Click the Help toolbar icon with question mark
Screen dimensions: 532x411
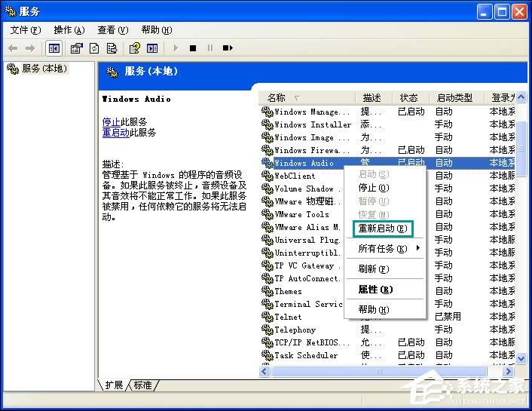coord(134,48)
